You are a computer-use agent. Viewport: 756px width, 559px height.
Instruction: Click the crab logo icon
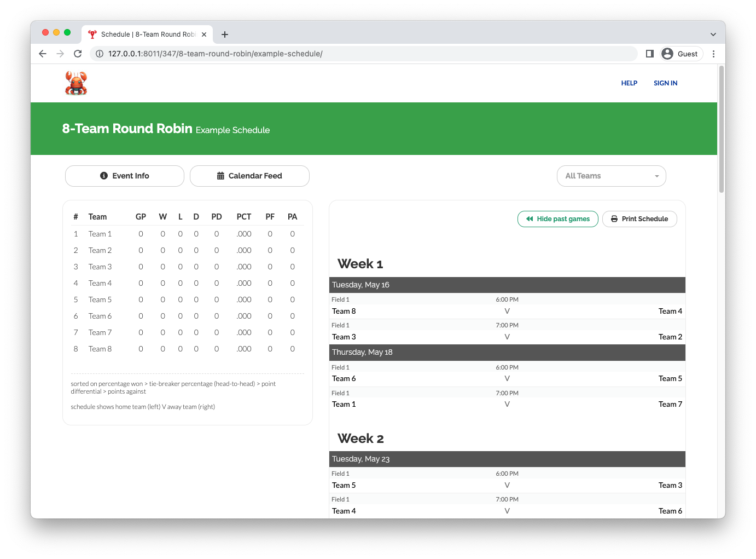[x=76, y=83]
